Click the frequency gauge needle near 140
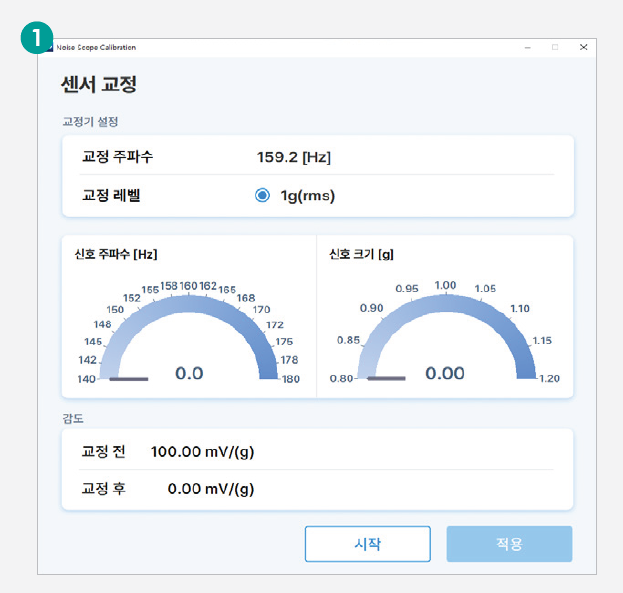The image size is (623, 593). click(x=128, y=379)
